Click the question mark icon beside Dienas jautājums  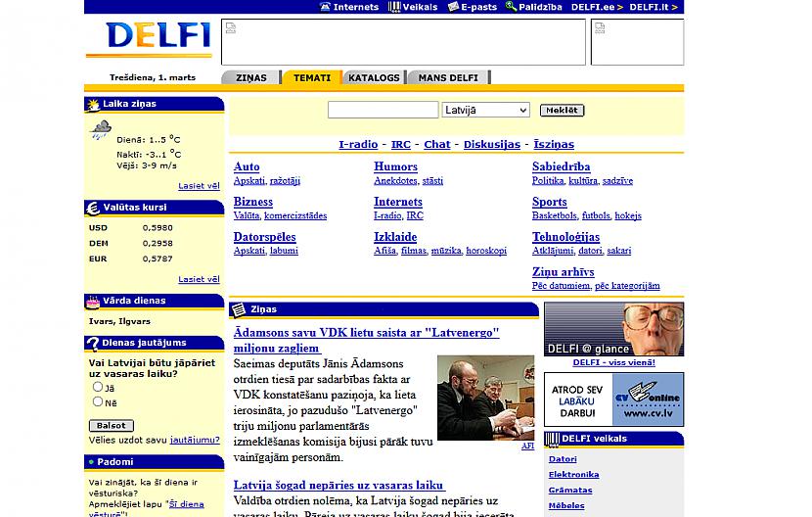(x=93, y=344)
